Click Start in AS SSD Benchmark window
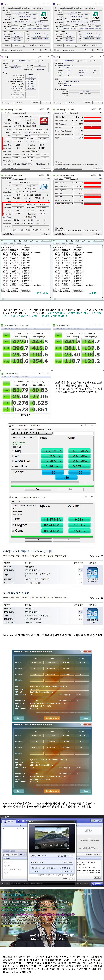The width and height of the screenshot is (104, 980). click(x=37, y=489)
